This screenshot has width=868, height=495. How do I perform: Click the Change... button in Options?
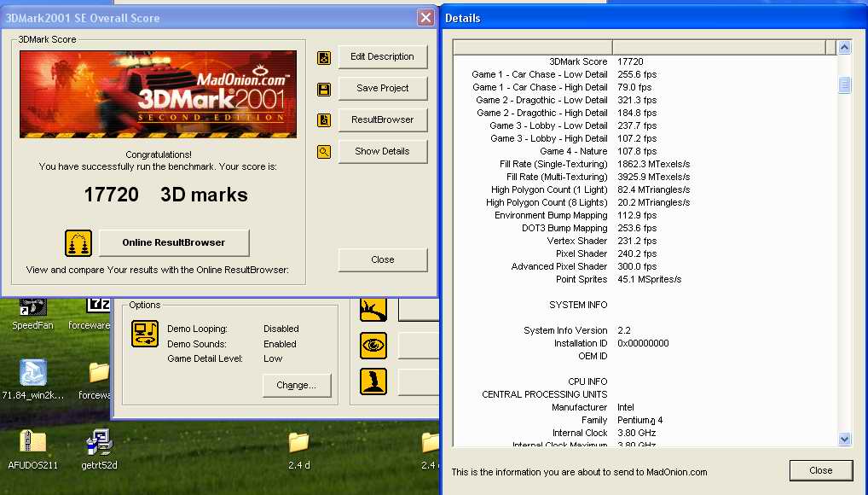pos(297,385)
